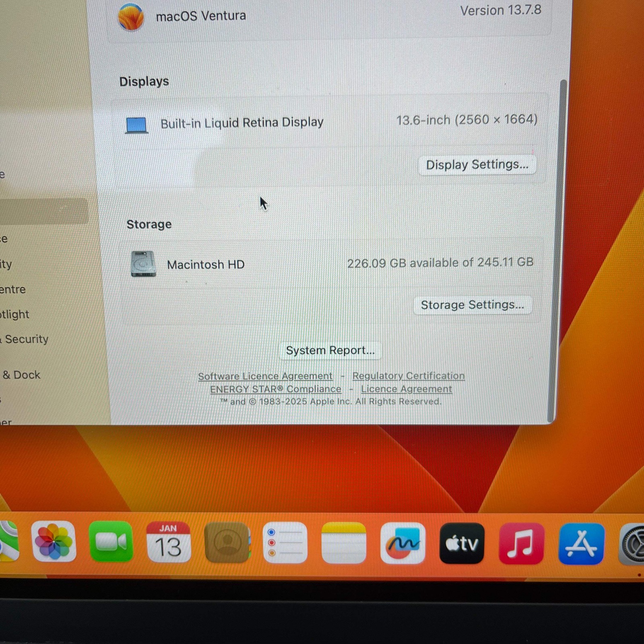644x644 pixels.
Task: Click the Built-in Liquid Retina Display laptop icon
Action: click(x=136, y=125)
